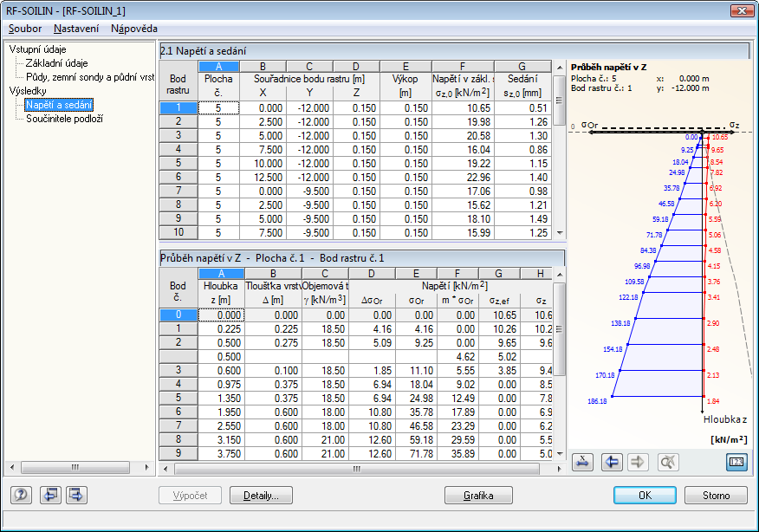Image resolution: width=759 pixels, height=532 pixels.
Task: Click cell 71.78 in lower table
Action: click(x=416, y=453)
